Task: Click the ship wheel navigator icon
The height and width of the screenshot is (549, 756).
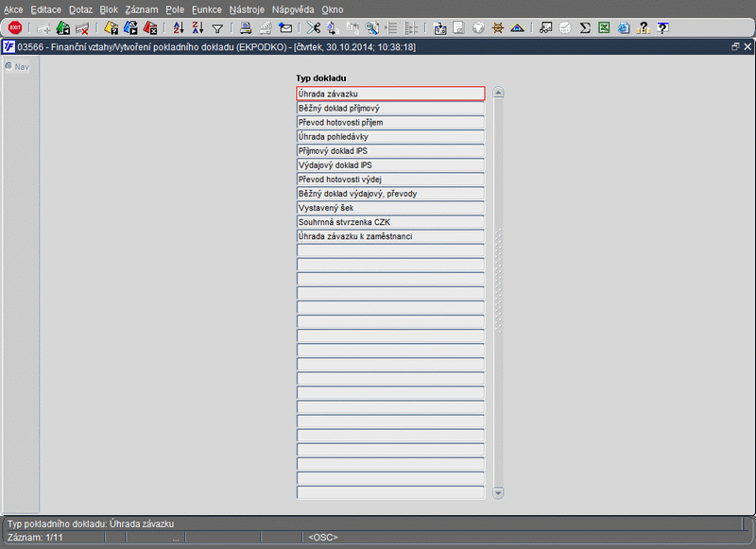Action: coord(498,28)
